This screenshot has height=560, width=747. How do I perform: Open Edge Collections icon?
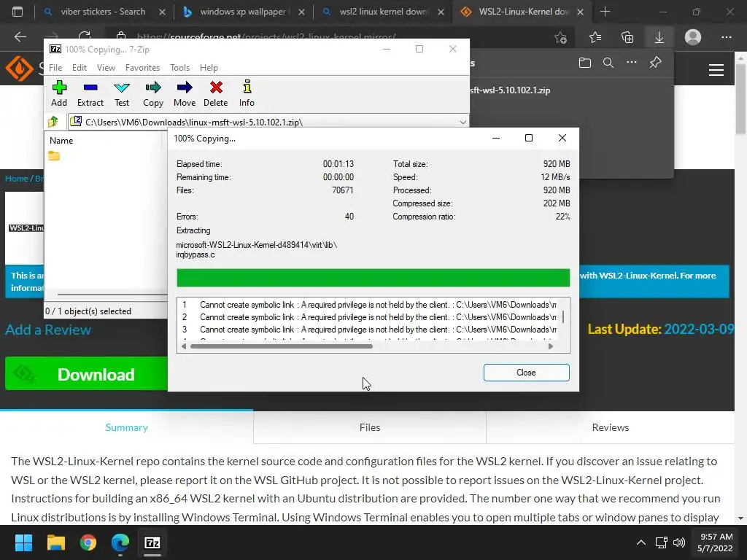click(x=627, y=37)
